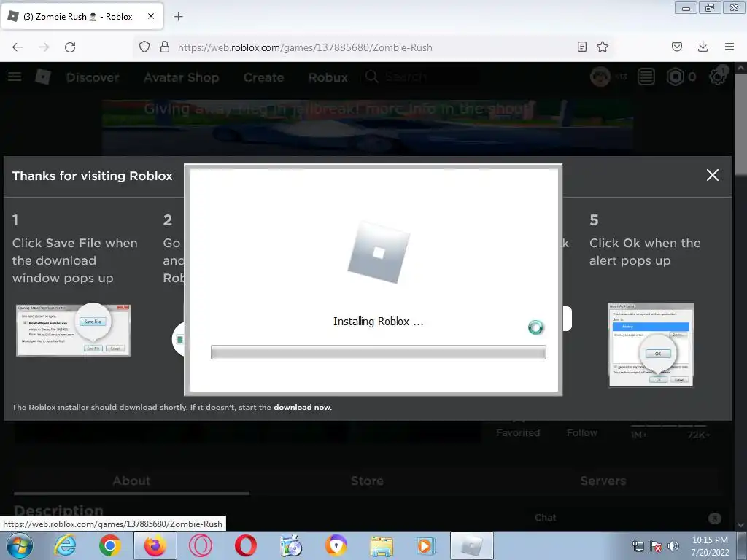
Task: Open Action Center flag tray icon
Action: pos(656,546)
